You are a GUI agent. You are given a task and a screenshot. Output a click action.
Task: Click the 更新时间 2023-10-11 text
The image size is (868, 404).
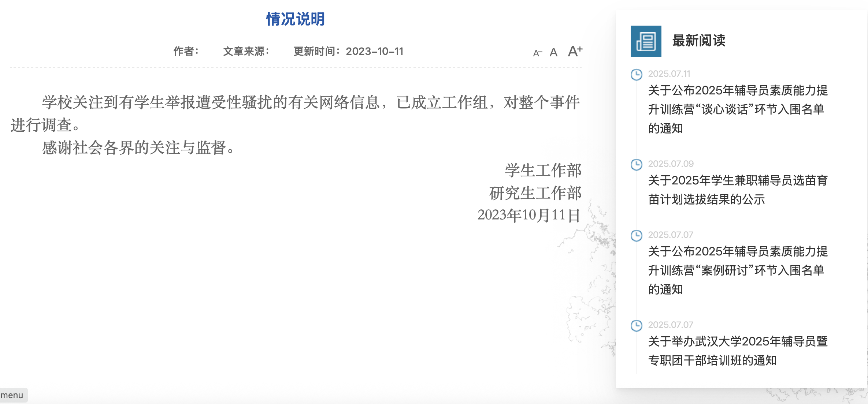coord(348,51)
